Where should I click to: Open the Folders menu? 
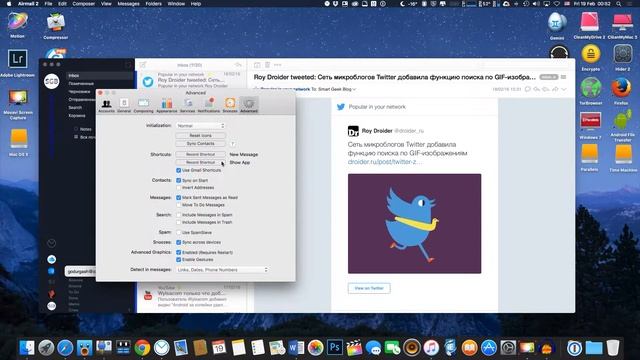153,4
